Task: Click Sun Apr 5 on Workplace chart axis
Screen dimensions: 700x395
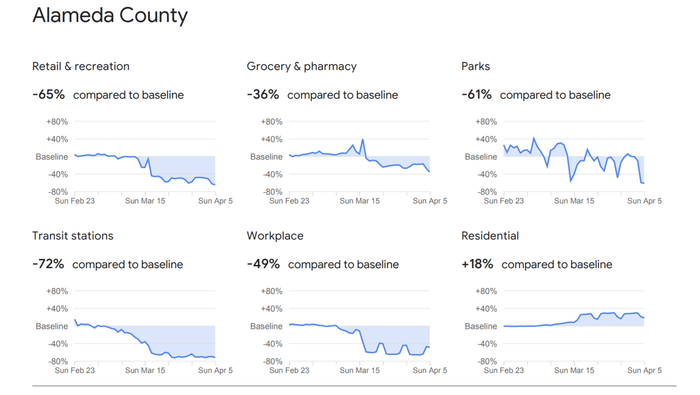Action: pos(429,370)
